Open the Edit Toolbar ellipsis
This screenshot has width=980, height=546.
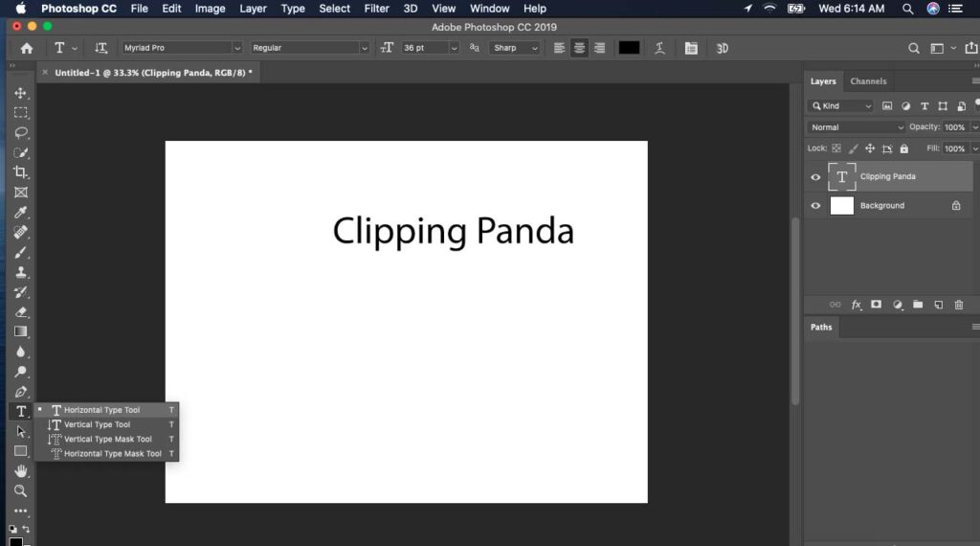[x=21, y=511]
